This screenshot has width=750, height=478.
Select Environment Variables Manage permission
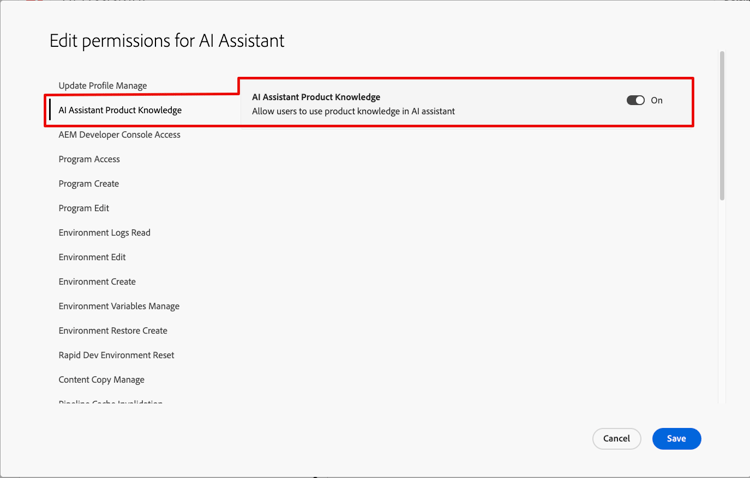tap(119, 306)
